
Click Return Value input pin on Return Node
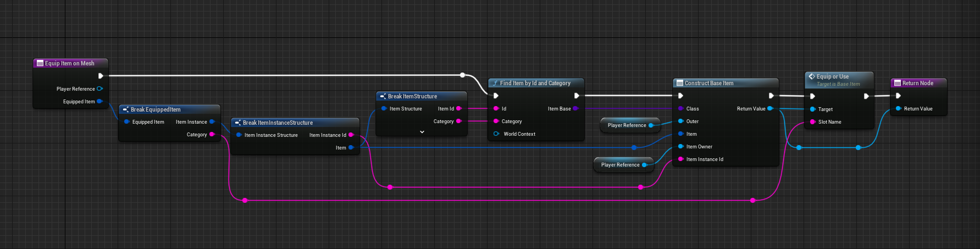898,109
